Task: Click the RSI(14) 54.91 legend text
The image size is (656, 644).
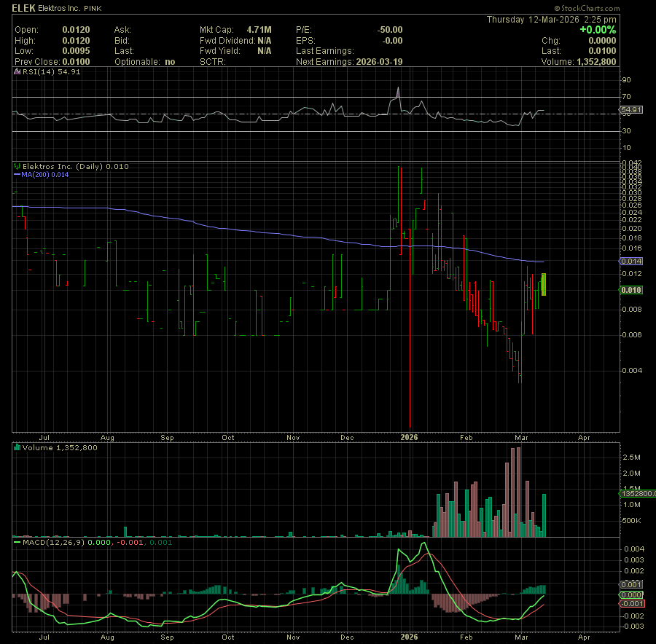Action: pyautogui.click(x=51, y=71)
